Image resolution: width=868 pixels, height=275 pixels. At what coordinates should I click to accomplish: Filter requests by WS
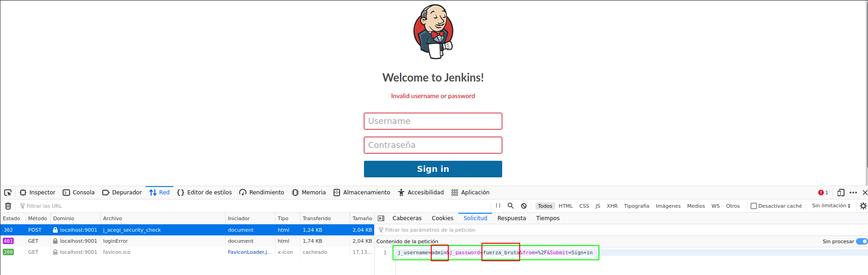tap(716, 206)
